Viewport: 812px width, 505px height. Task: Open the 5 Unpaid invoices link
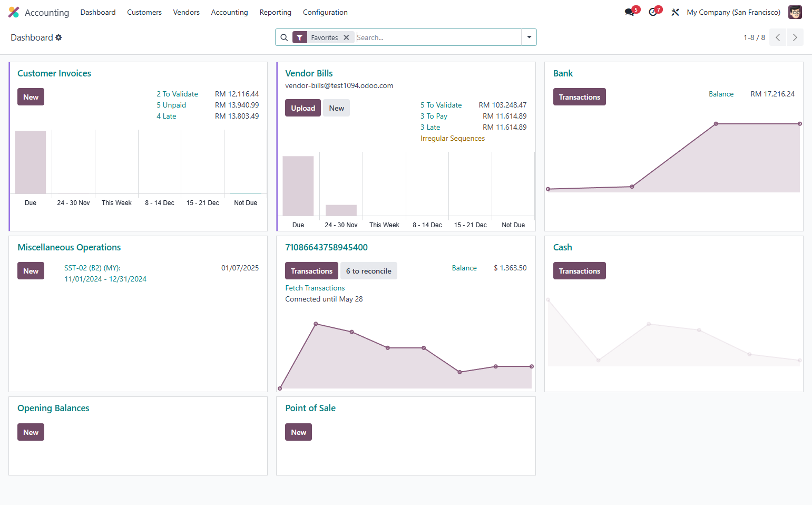click(x=171, y=105)
